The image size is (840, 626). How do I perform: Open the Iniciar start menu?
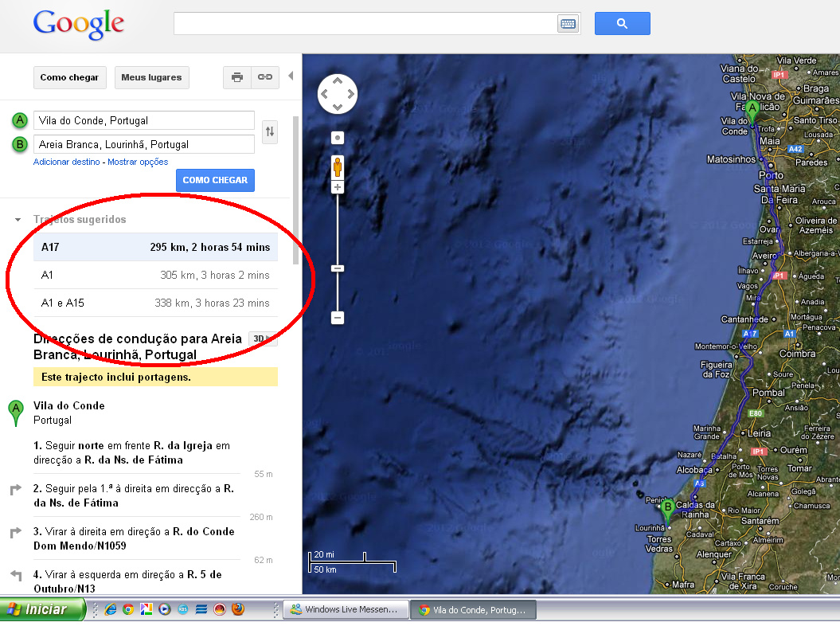coord(41,609)
